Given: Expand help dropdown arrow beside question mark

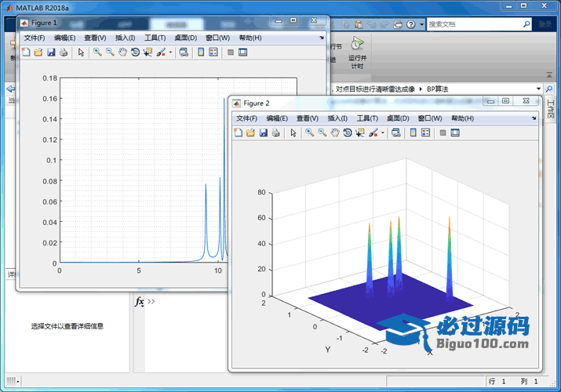Looking at the screenshot, I should click(422, 24).
